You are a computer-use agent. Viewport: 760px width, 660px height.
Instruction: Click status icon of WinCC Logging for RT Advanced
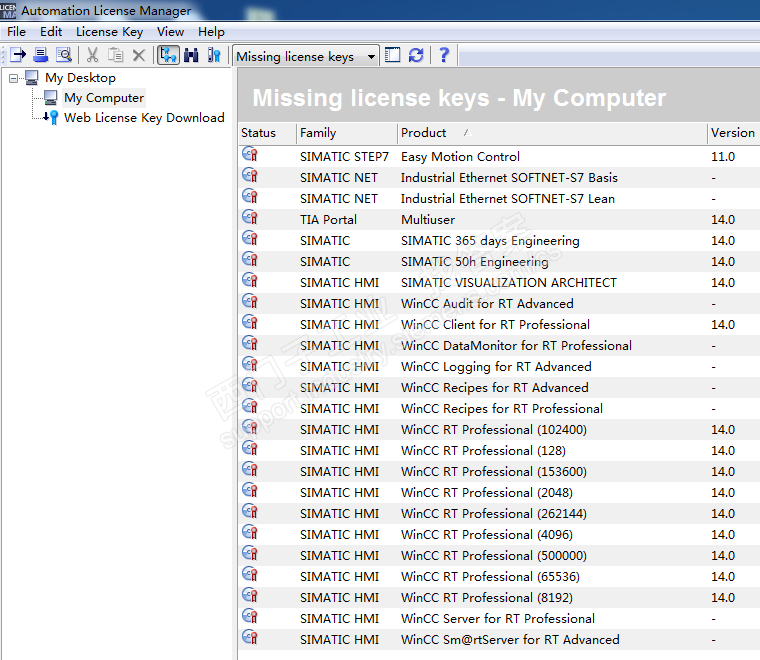pyautogui.click(x=250, y=365)
